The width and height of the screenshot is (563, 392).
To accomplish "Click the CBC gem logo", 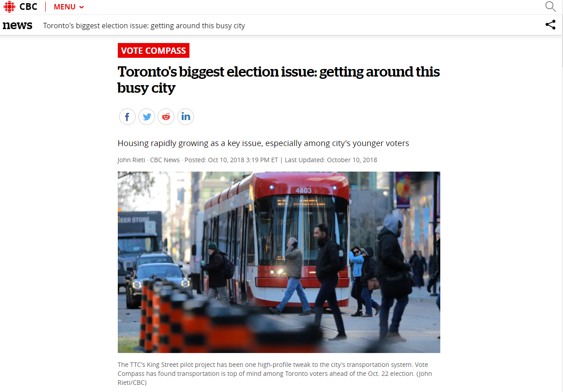I will (x=9, y=7).
